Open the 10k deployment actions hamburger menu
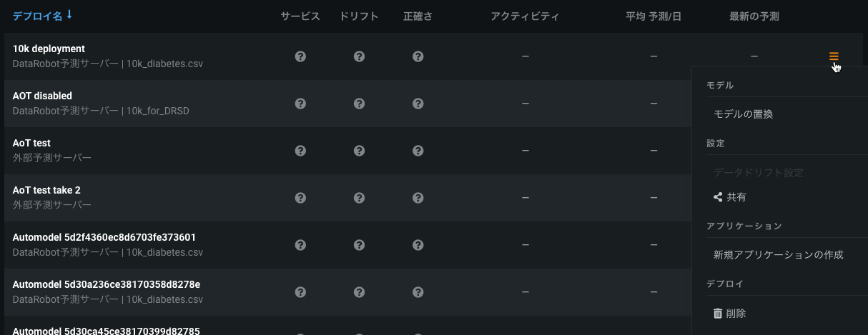Image resolution: width=868 pixels, height=335 pixels. pos(834,56)
